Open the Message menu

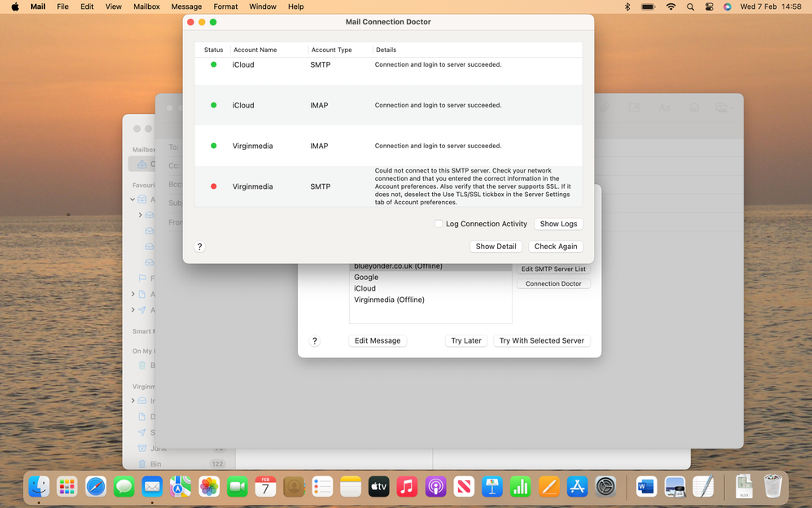186,7
